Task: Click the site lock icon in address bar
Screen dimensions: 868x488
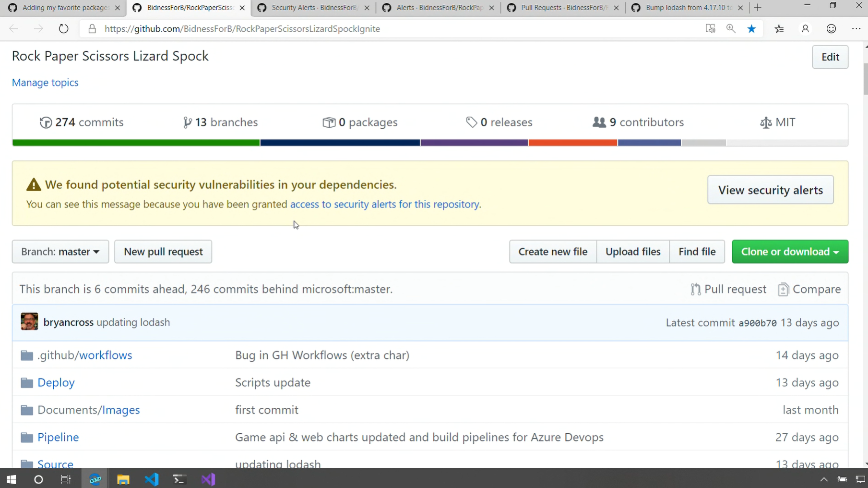Action: pos(92,29)
